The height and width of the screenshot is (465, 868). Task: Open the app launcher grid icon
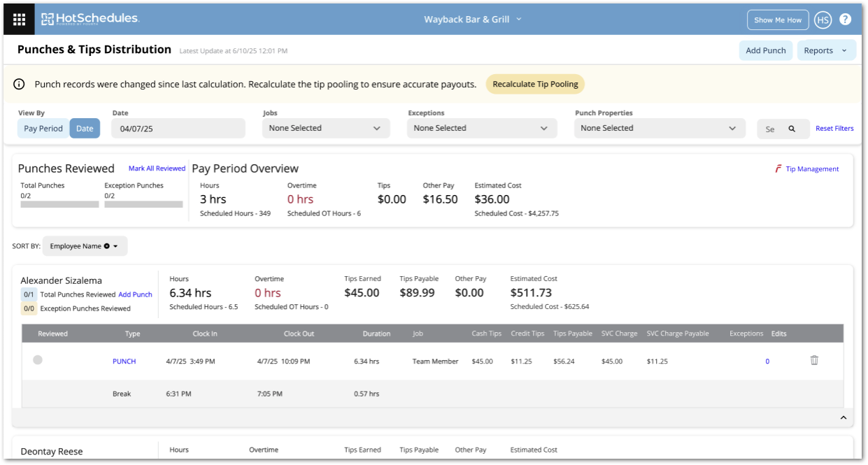point(19,20)
